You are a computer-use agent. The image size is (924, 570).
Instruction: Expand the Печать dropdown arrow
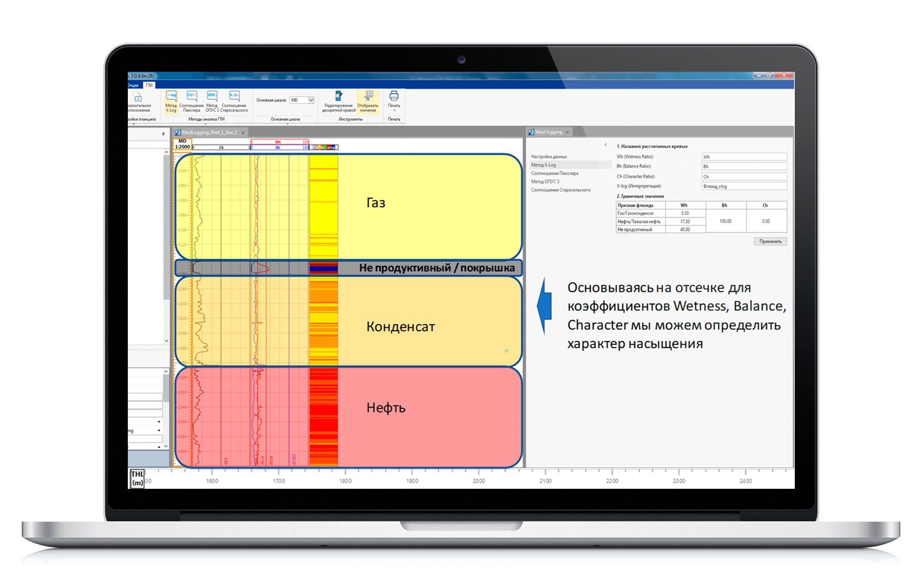394,110
